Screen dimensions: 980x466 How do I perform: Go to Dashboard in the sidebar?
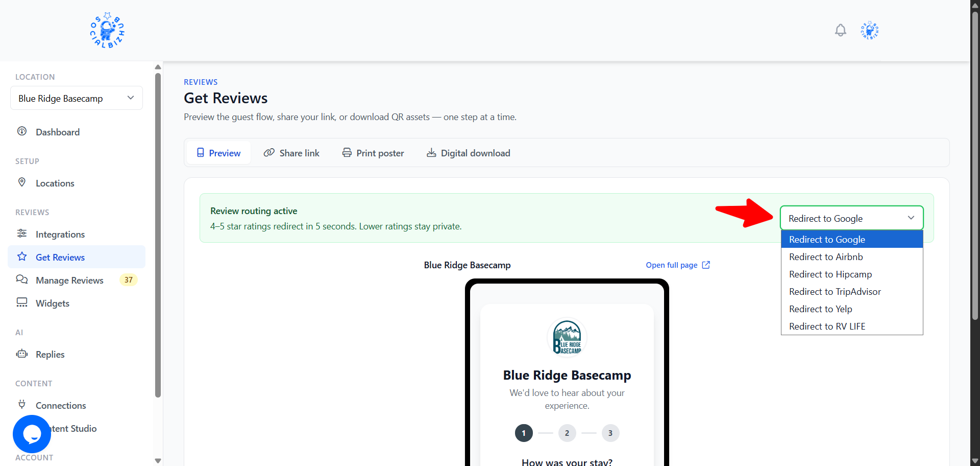click(x=77, y=132)
